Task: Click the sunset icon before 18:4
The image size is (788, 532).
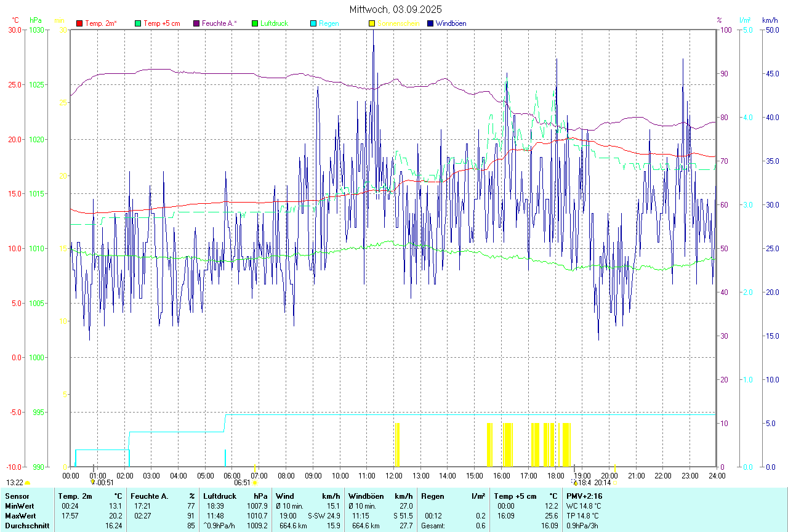Action: click(x=575, y=483)
